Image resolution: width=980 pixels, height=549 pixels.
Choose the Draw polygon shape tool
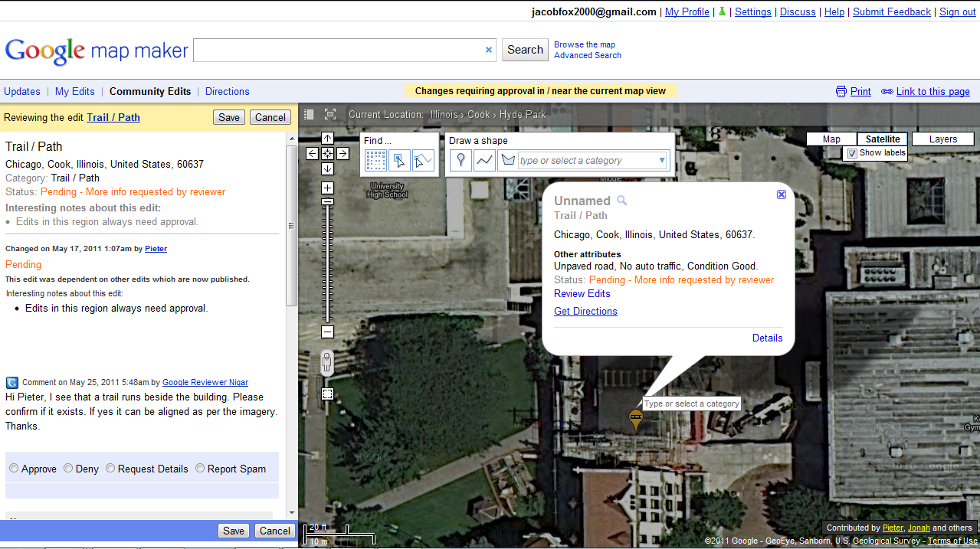click(507, 161)
